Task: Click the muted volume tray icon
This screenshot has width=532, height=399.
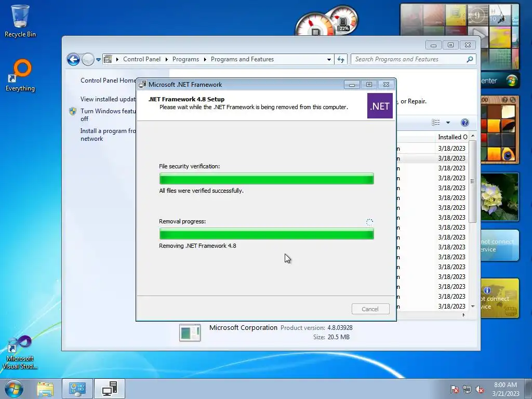Action: (480, 389)
